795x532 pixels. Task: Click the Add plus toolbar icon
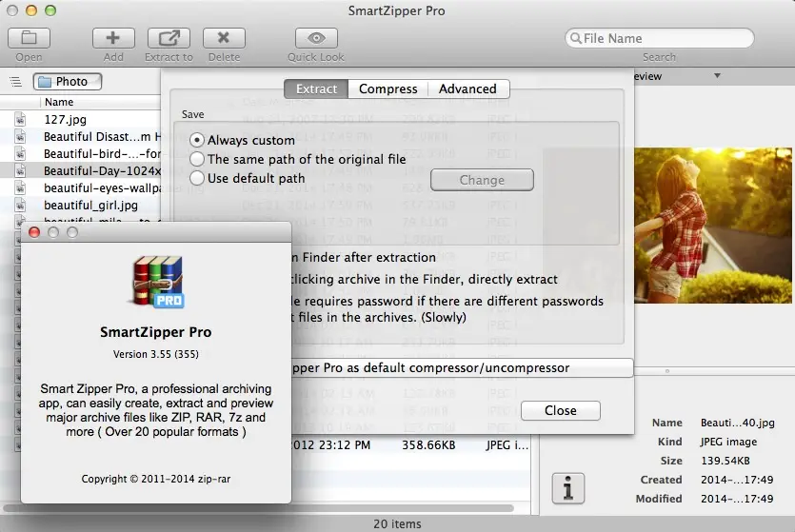pyautogui.click(x=113, y=38)
